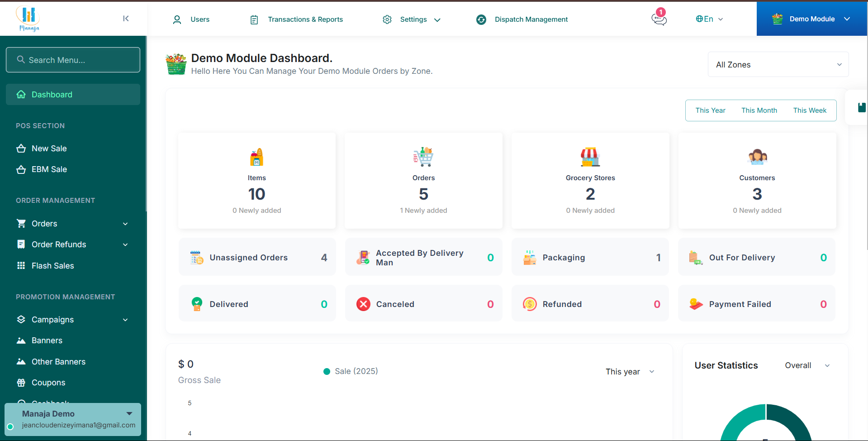Viewport: 868px width, 441px height.
Task: Open the Packaging orders card
Action: 590,257
